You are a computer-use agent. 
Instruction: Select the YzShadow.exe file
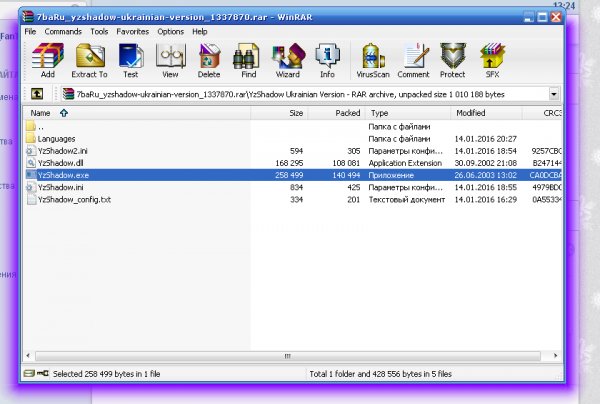[x=293, y=175]
